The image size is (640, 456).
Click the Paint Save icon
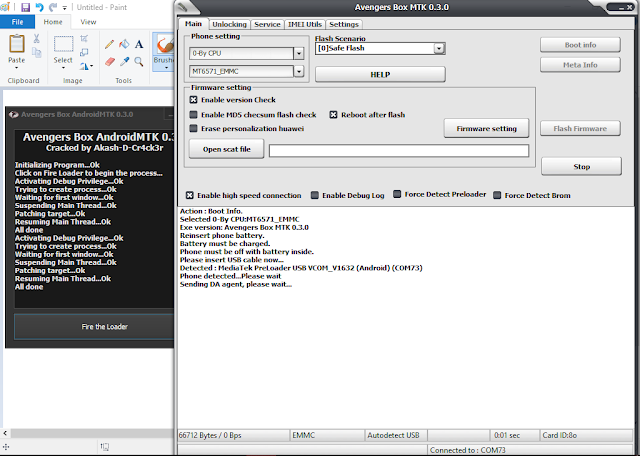(25, 7)
